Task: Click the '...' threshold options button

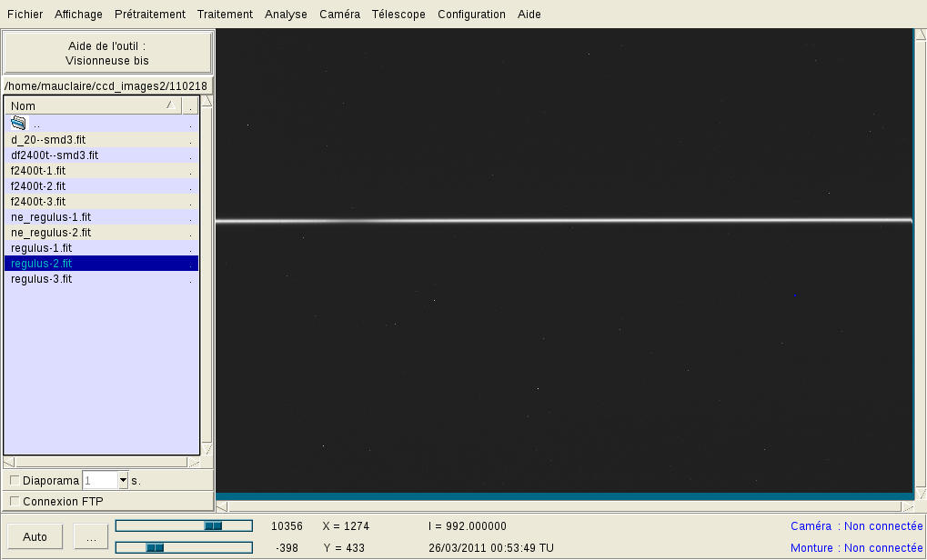Action: (90, 536)
